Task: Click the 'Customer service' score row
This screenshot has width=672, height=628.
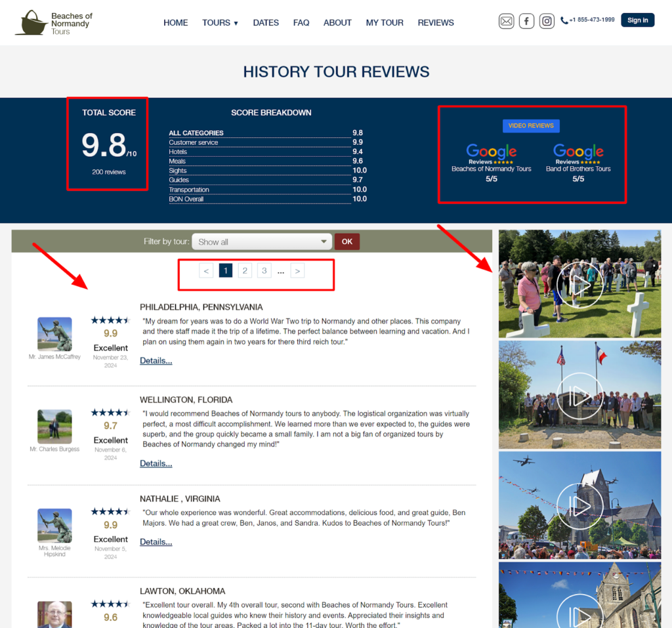Action: pos(268,142)
